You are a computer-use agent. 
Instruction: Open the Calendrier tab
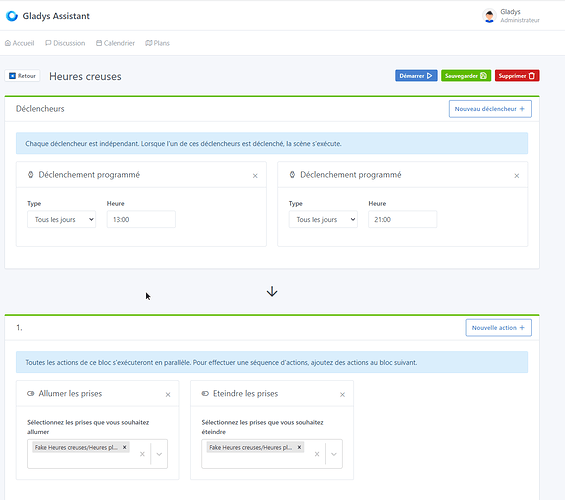(115, 43)
